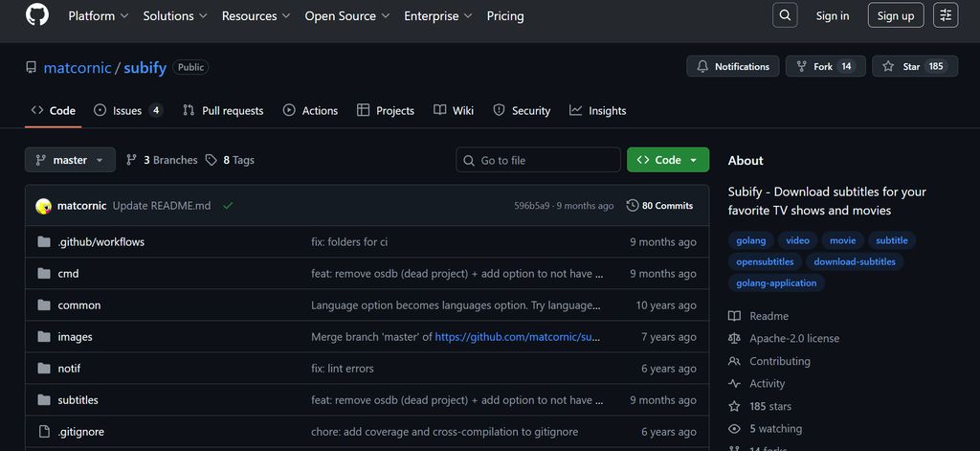The image size is (980, 451).
Task: Expand the Platform menu
Action: point(99,16)
